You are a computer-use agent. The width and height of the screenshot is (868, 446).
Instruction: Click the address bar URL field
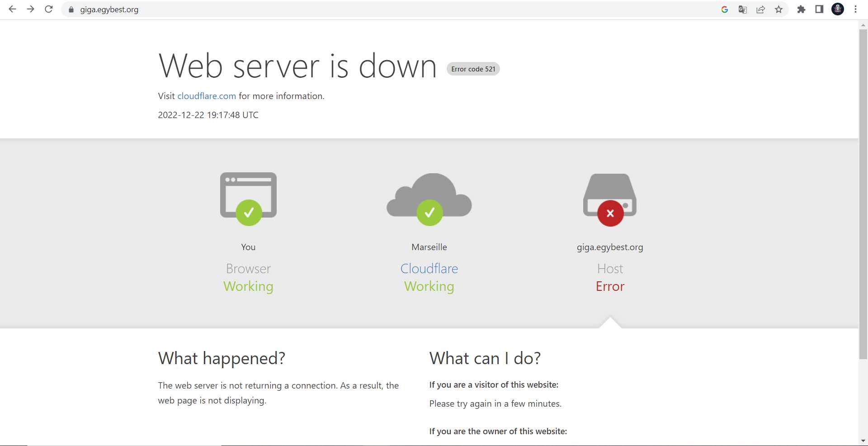pos(362,9)
